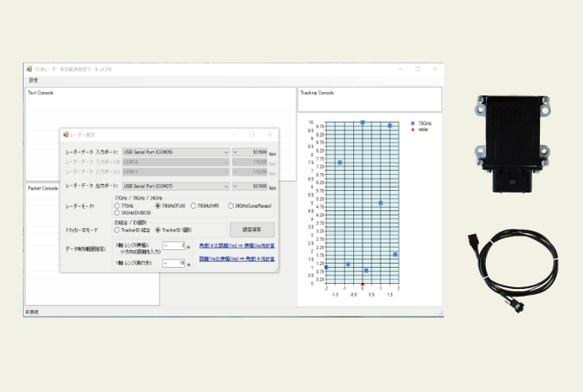Screen dimensions: 583x392
Task: Minimize the レーダー設定 dialog
Action: tap(235, 134)
